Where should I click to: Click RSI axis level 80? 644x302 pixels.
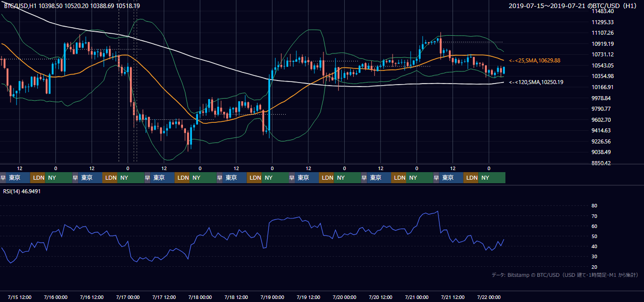(x=595, y=206)
